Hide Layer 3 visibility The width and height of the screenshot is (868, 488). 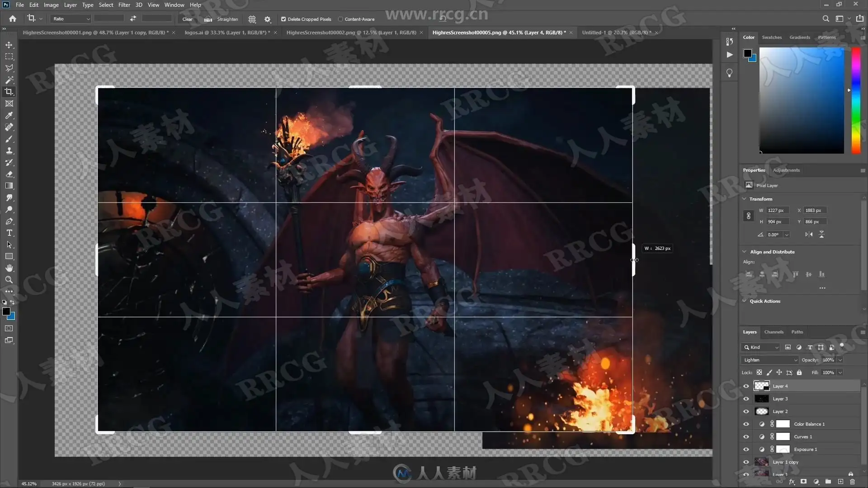(x=746, y=399)
